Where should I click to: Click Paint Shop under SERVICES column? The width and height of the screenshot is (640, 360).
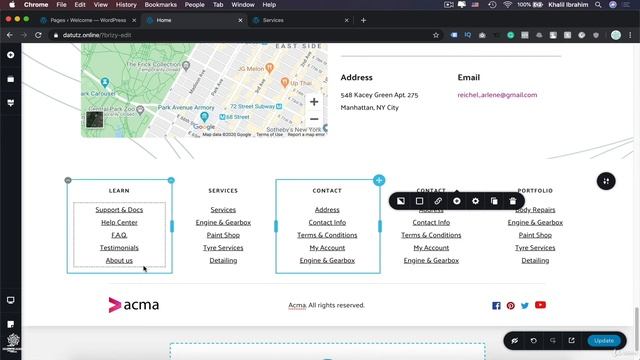223,235
